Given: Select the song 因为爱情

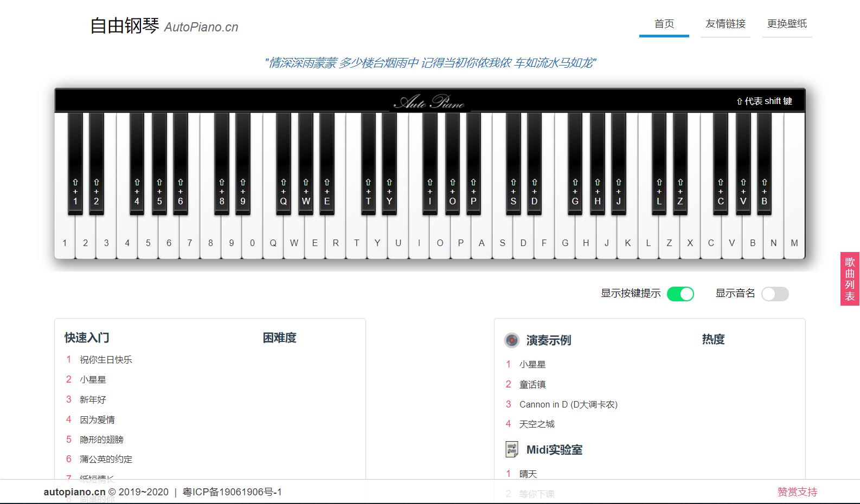Looking at the screenshot, I should coord(97,419).
